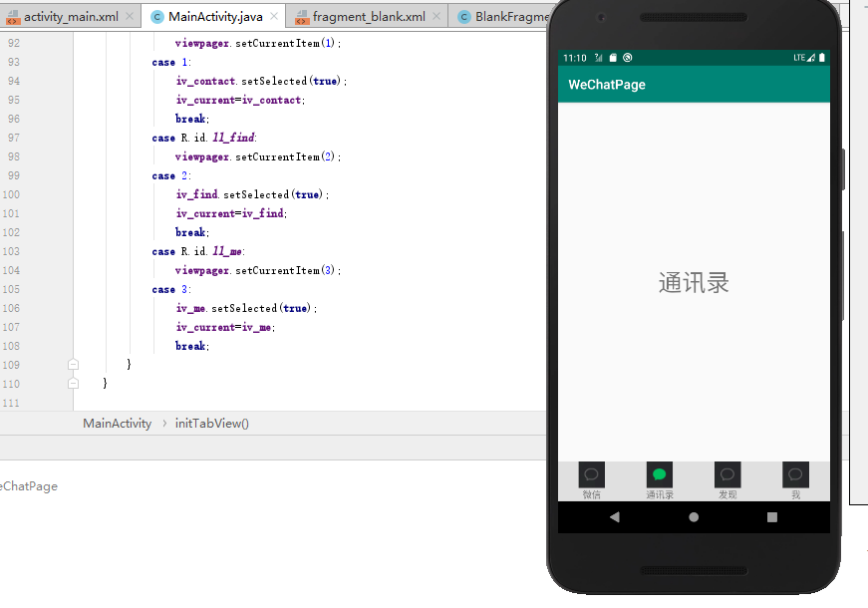This screenshot has width=868, height=608.
Task: Close the fragment_blank.xml tab
Action: click(x=436, y=17)
